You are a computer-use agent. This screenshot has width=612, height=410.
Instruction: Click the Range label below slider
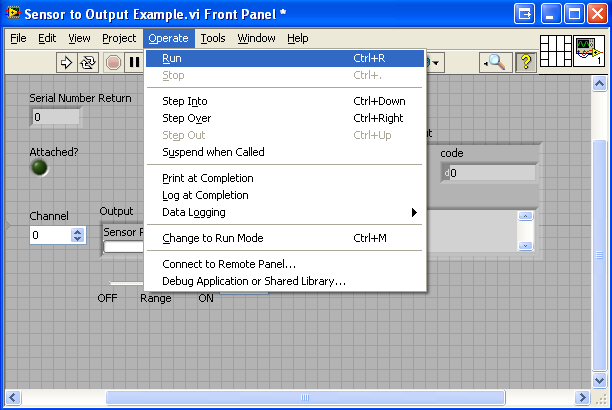coord(156,298)
